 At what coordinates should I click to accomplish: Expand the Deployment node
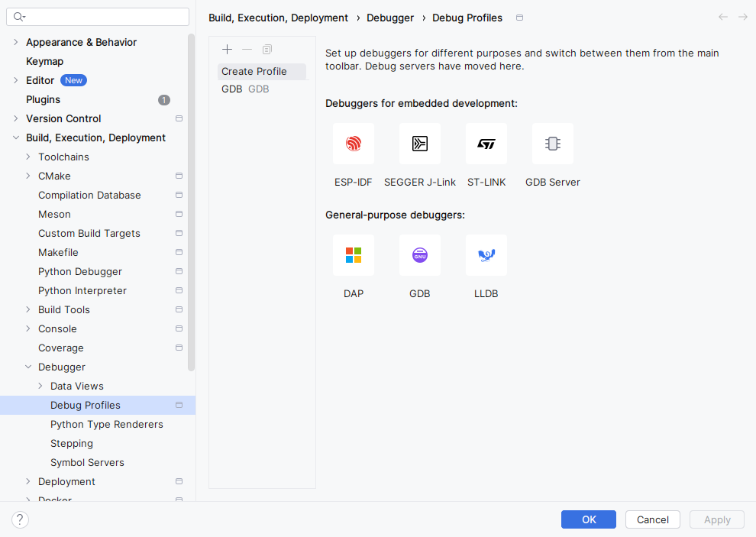28,481
